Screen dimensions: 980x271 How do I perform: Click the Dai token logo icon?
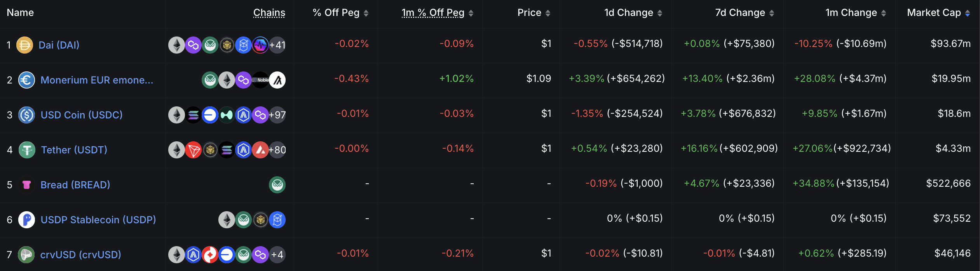click(24, 45)
